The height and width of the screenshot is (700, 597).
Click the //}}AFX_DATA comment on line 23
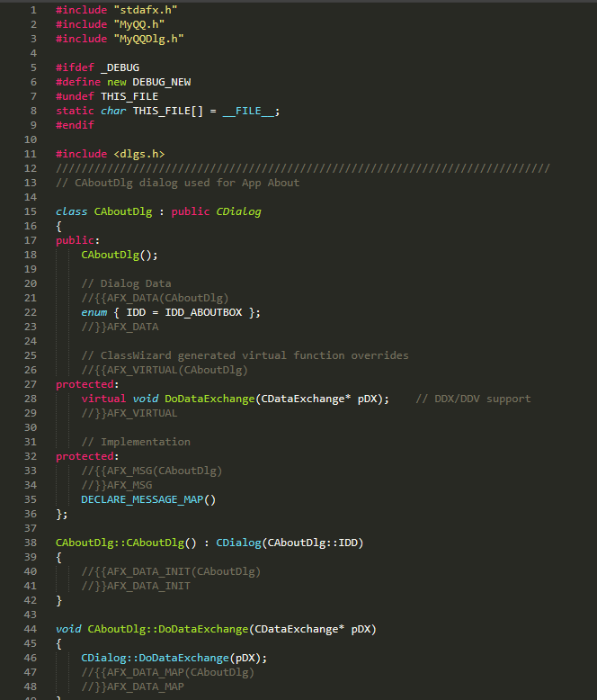[120, 327]
